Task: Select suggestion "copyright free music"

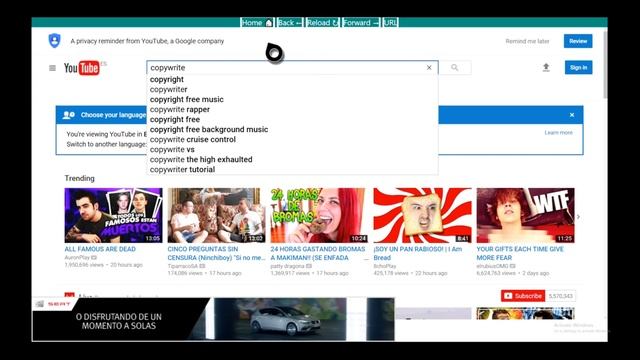Action: click(x=292, y=99)
